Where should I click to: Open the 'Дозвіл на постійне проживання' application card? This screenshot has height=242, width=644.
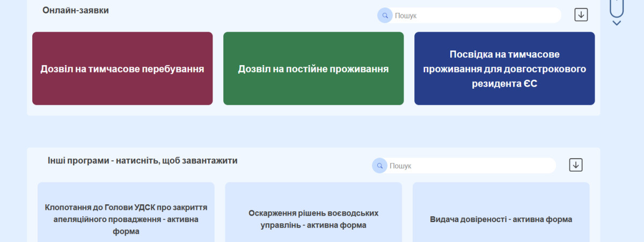pos(313,68)
